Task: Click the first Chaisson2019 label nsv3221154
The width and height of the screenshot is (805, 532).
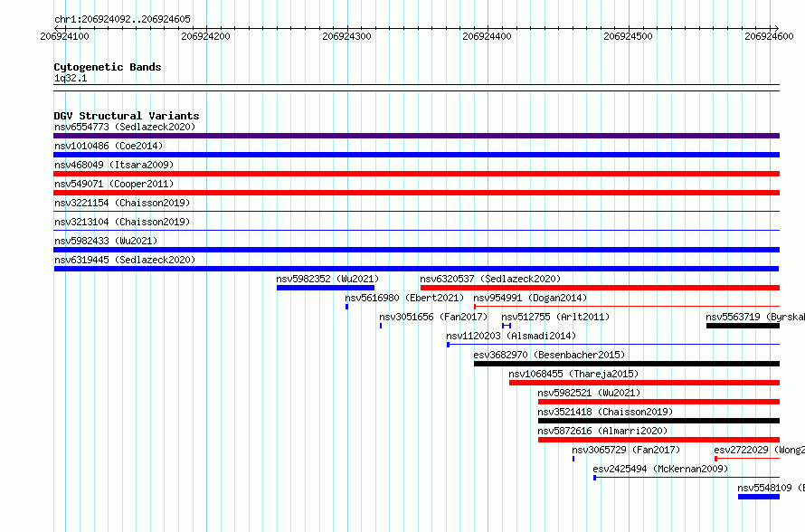Action: point(122,203)
